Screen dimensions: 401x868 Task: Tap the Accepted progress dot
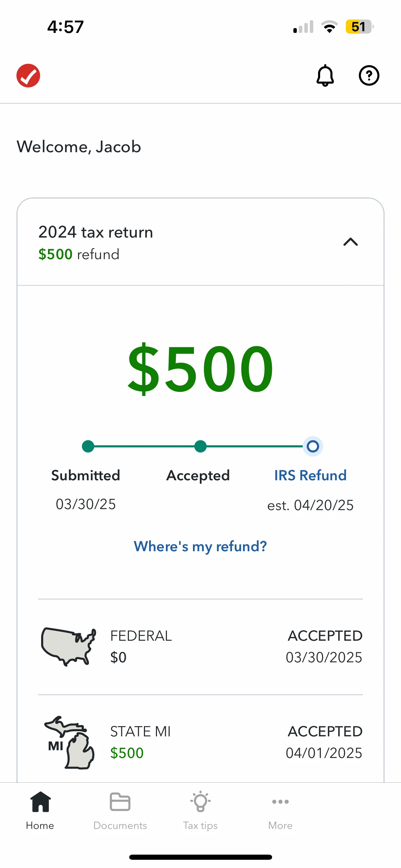(200, 446)
